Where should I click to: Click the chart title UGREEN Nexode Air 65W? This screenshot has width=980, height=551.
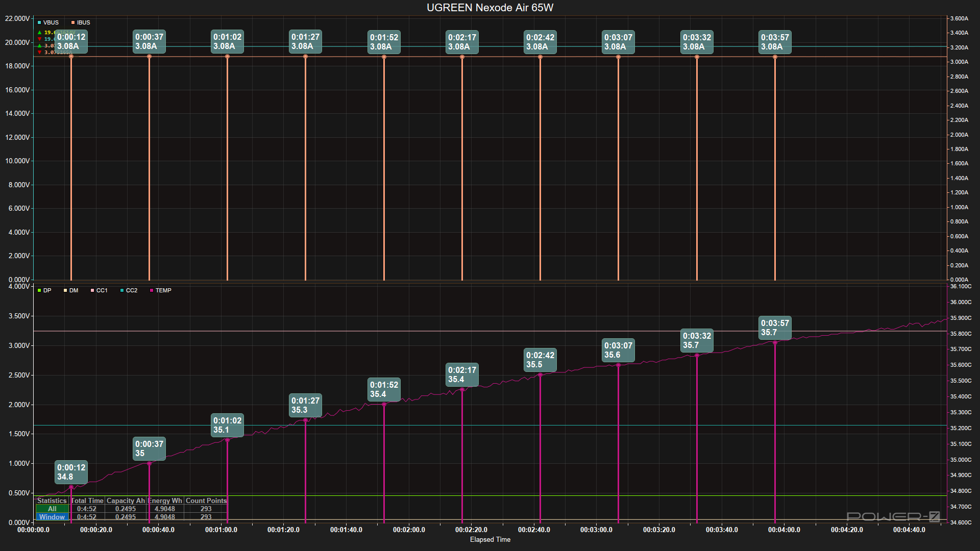point(490,8)
